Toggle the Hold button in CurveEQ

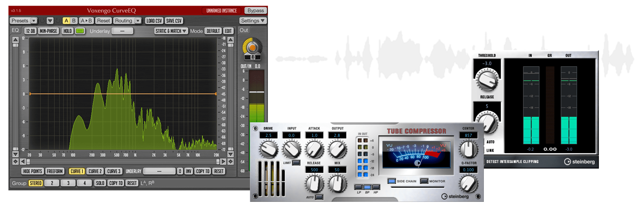click(x=68, y=31)
